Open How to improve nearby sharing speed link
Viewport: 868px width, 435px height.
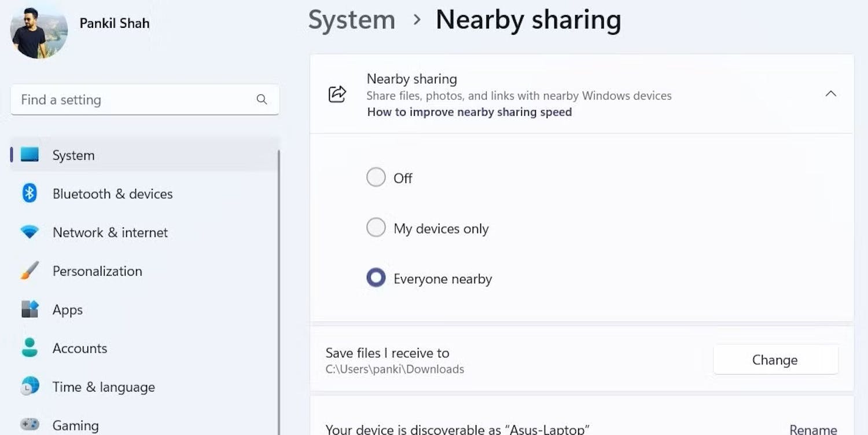469,112
